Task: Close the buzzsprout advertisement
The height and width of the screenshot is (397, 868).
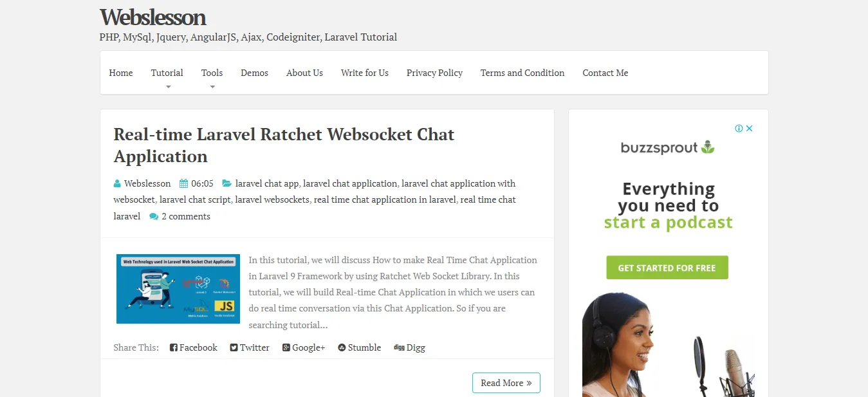Action: 749,128
